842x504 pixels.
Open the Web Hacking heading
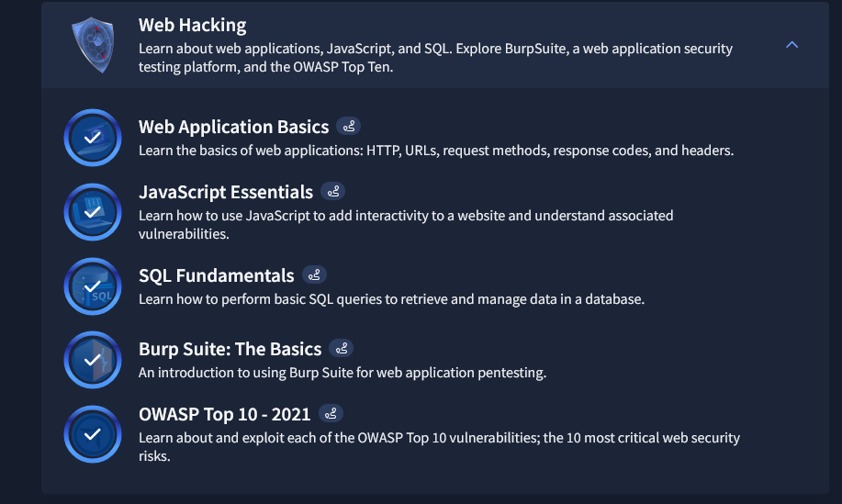tap(192, 25)
